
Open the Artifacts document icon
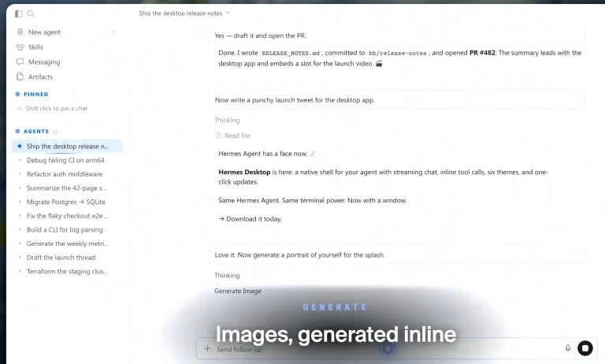[x=20, y=76]
